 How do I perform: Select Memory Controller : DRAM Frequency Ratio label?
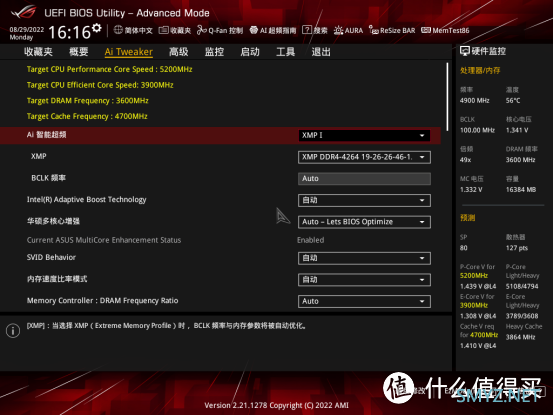pos(102,300)
